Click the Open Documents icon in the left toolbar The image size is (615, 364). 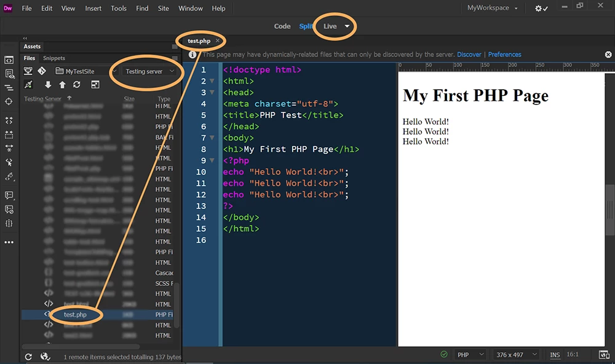pos(9,60)
